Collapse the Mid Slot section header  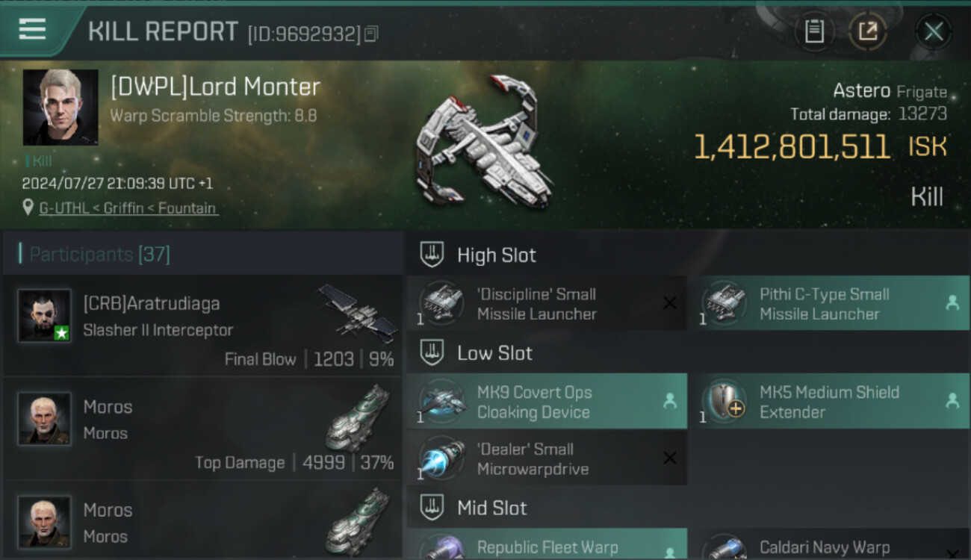pyautogui.click(x=687, y=508)
